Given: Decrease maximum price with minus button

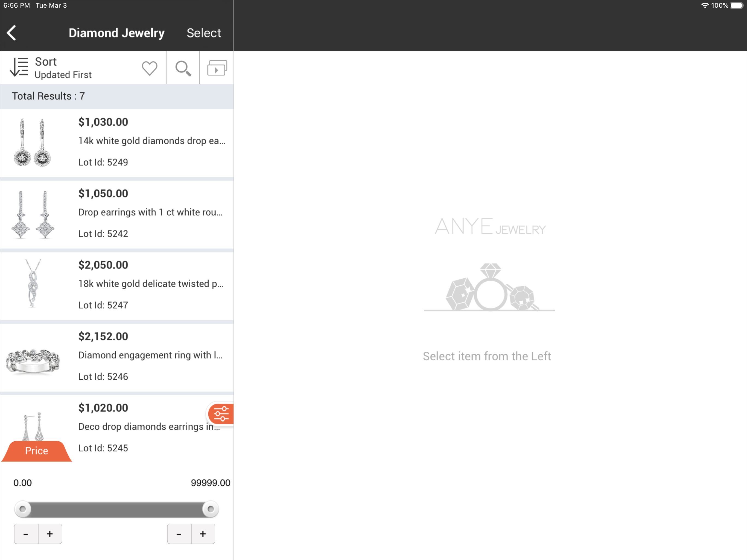Looking at the screenshot, I should click(x=179, y=534).
